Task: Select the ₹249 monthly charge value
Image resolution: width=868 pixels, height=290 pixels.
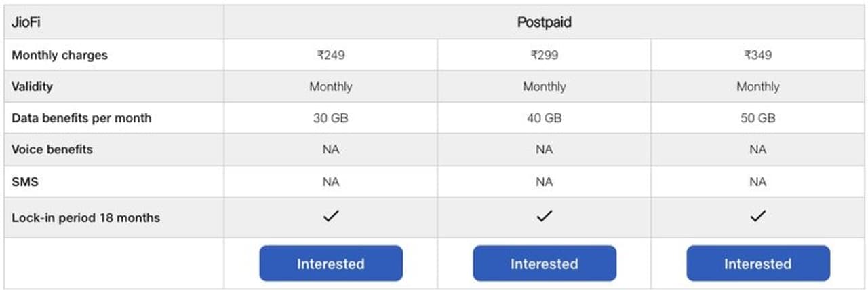Action: [x=331, y=55]
